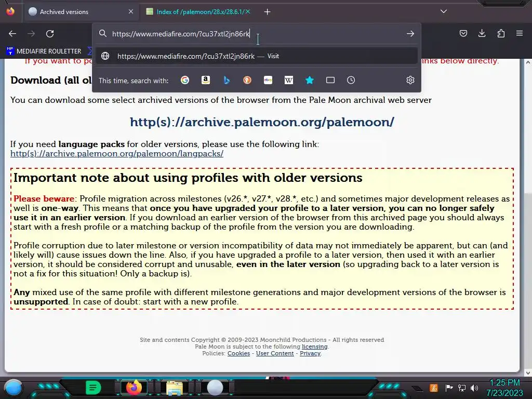Open the User Content policy link

275,353
